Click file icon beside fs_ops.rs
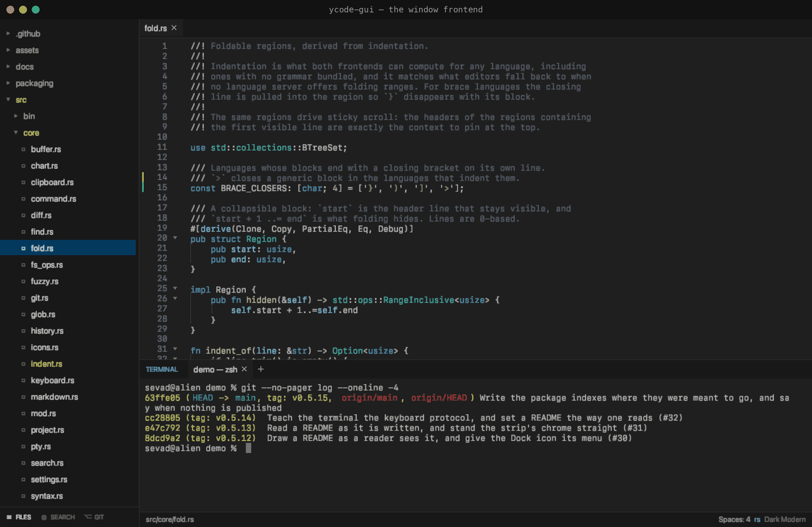The width and height of the screenshot is (812, 527). tap(24, 265)
